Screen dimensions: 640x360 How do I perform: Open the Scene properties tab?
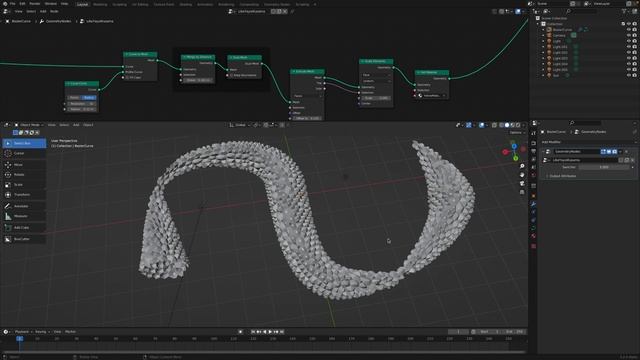tap(533, 167)
